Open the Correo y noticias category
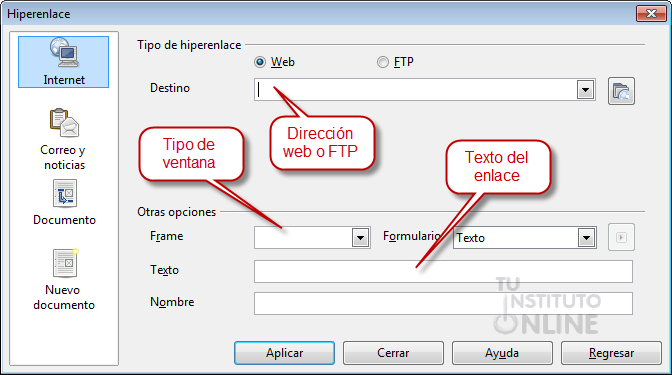Screen dimensions: 672x375 click(64, 139)
